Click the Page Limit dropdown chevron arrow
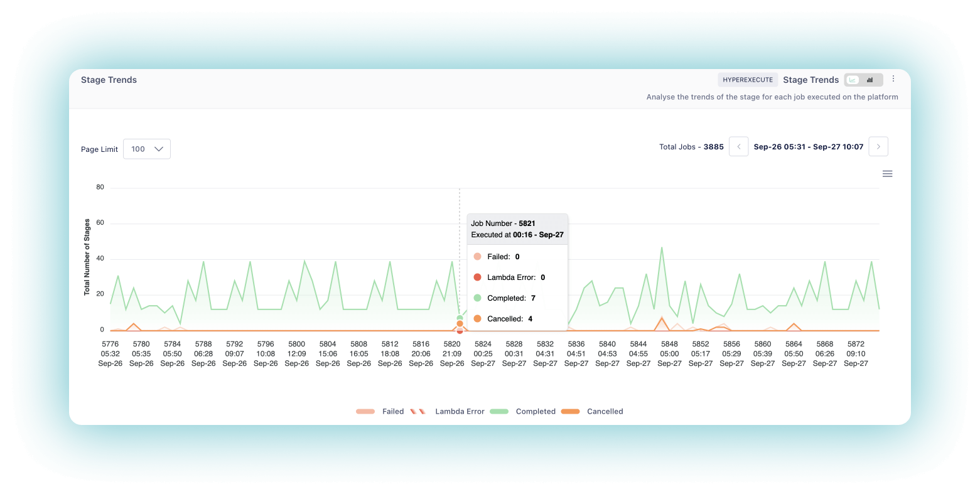980x494 pixels. coord(159,149)
